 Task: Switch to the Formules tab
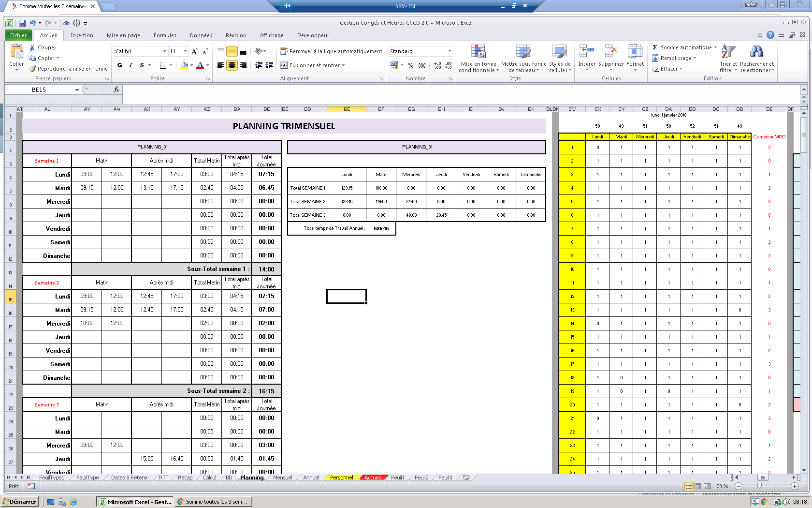tap(165, 35)
